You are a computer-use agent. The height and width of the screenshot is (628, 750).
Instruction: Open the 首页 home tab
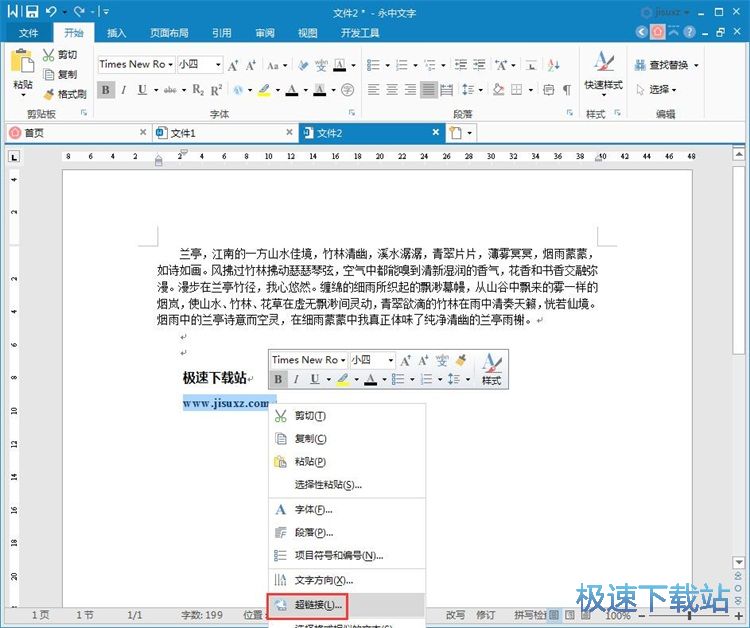pos(77,133)
